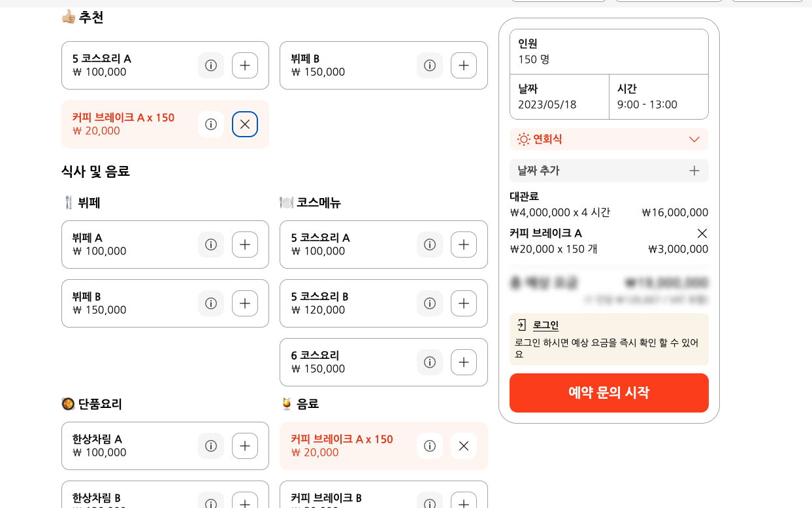Remove recommended 커피 브레이크 A x 150
812x508 pixels.
point(245,124)
